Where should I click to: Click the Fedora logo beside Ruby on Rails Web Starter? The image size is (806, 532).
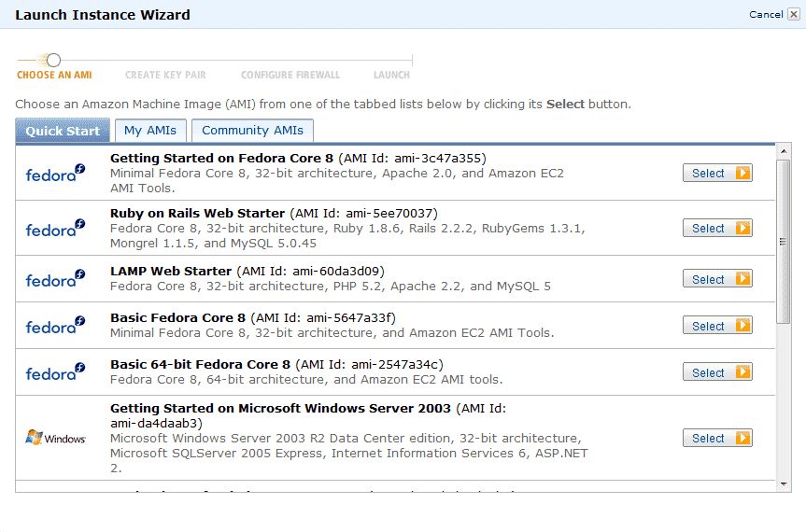(55, 228)
